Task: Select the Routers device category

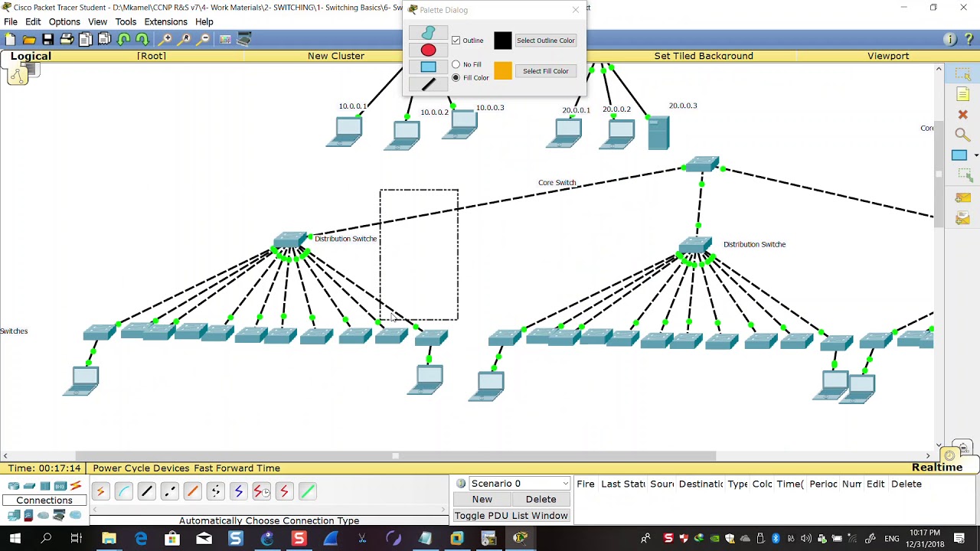Action: (14, 486)
